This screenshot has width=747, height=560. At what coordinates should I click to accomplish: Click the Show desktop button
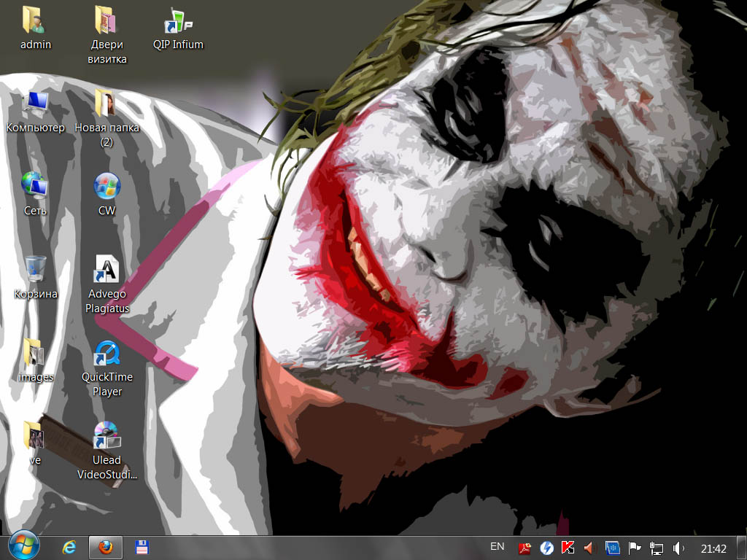(x=742, y=548)
